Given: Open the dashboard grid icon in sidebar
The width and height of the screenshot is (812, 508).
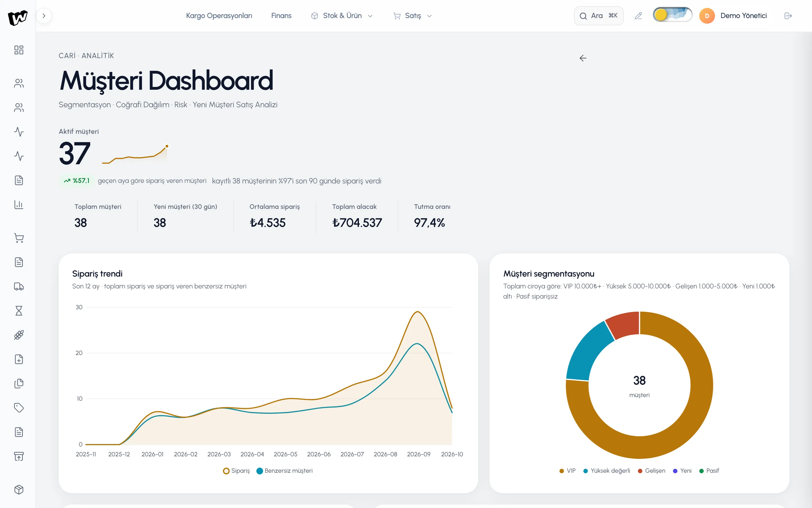Looking at the screenshot, I should [x=19, y=50].
